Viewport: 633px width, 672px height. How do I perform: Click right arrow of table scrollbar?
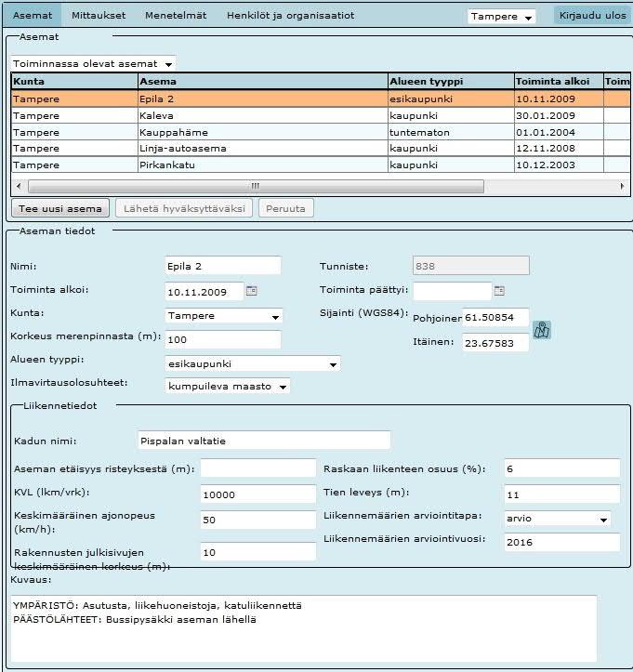[x=622, y=186]
